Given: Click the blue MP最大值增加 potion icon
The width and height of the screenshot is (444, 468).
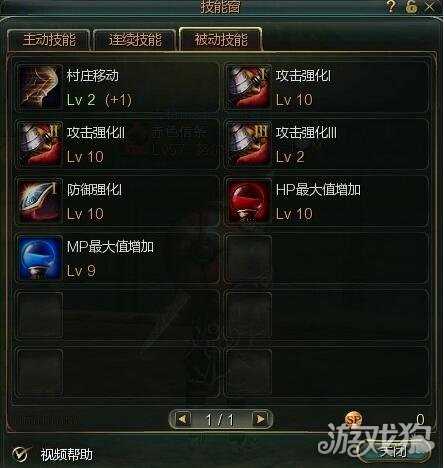Looking at the screenshot, I should tap(39, 258).
